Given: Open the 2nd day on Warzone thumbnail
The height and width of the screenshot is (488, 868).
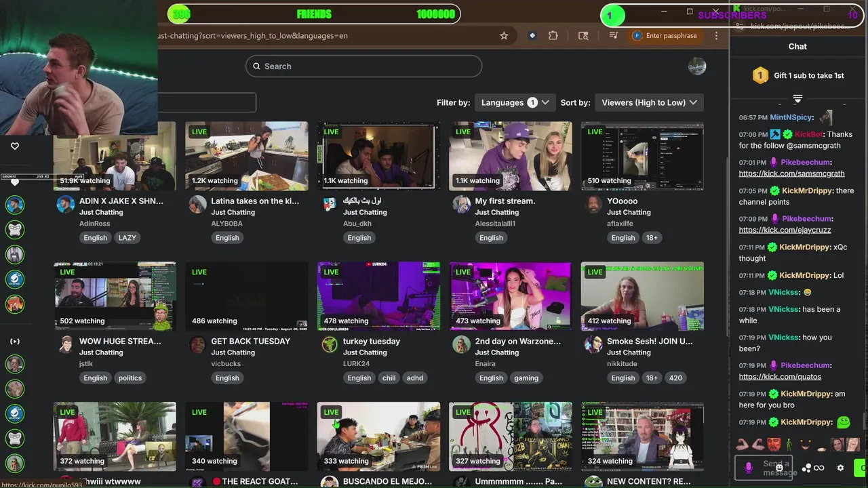Looking at the screenshot, I should (511, 296).
